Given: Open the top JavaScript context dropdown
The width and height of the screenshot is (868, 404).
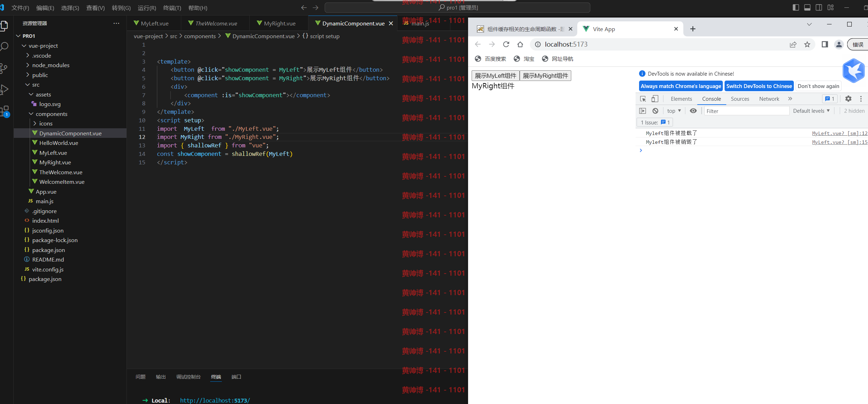Looking at the screenshot, I should 674,111.
